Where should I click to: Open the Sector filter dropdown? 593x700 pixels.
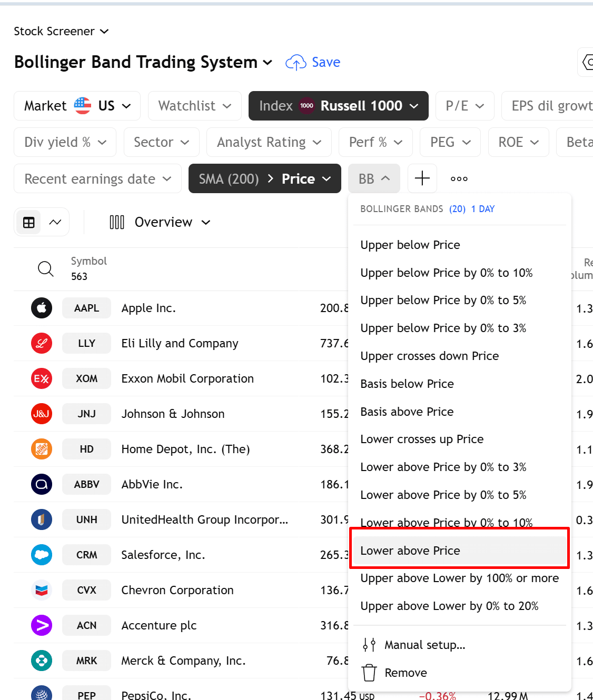click(162, 142)
